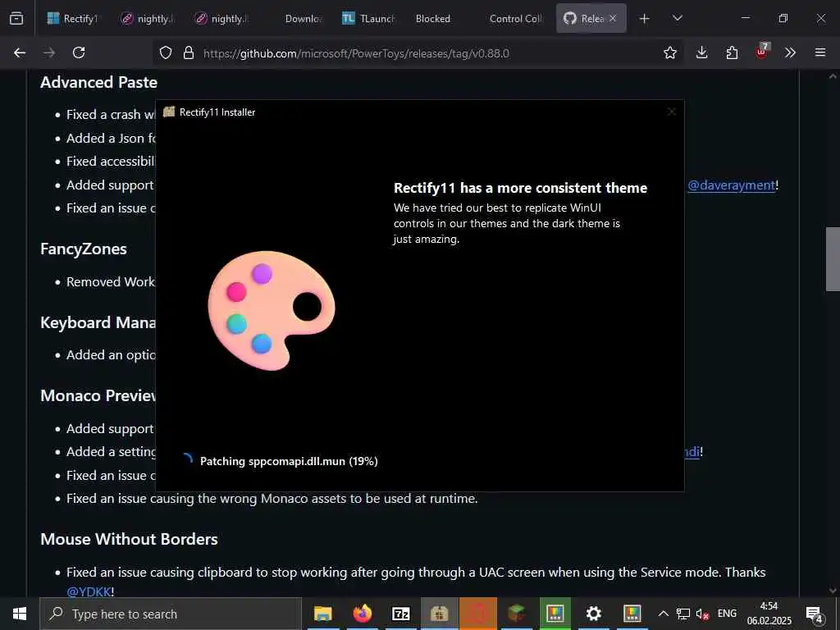This screenshot has height=630, width=840.
Task: Show hidden system tray icons
Action: click(663, 614)
